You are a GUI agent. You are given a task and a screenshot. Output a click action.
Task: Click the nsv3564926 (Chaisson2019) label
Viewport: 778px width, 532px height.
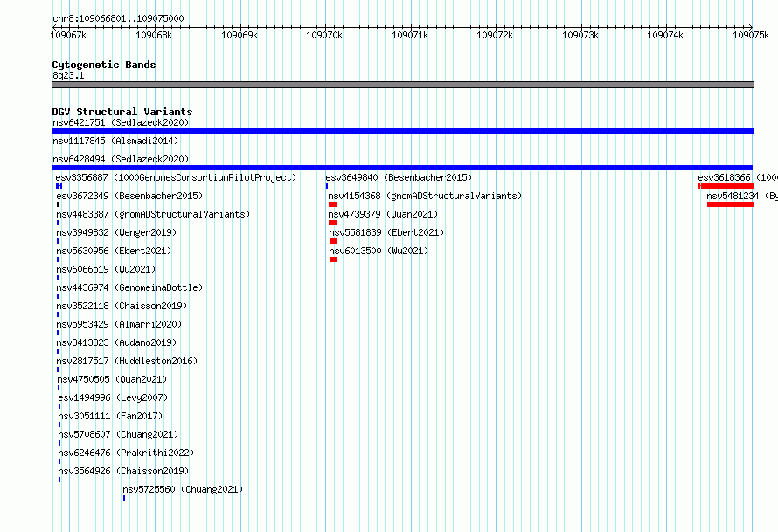click(x=123, y=471)
